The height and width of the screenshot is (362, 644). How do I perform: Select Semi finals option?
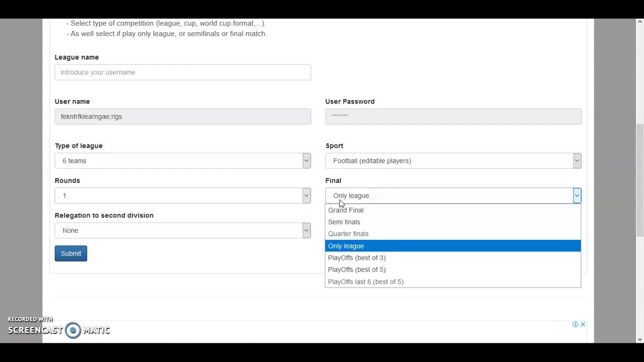(x=453, y=222)
